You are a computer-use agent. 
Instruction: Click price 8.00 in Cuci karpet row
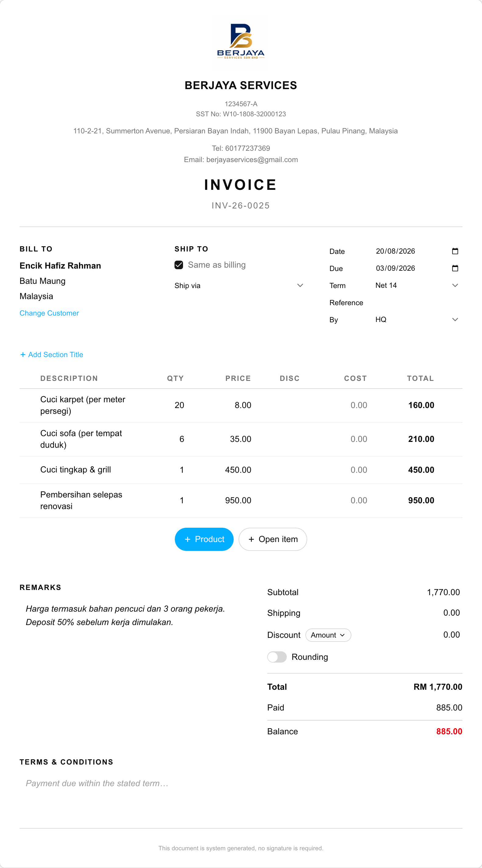click(x=243, y=405)
